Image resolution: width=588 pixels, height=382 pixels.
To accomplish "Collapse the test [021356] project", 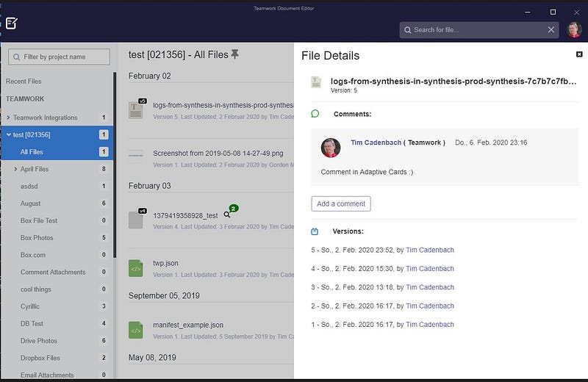I will 8,134.
